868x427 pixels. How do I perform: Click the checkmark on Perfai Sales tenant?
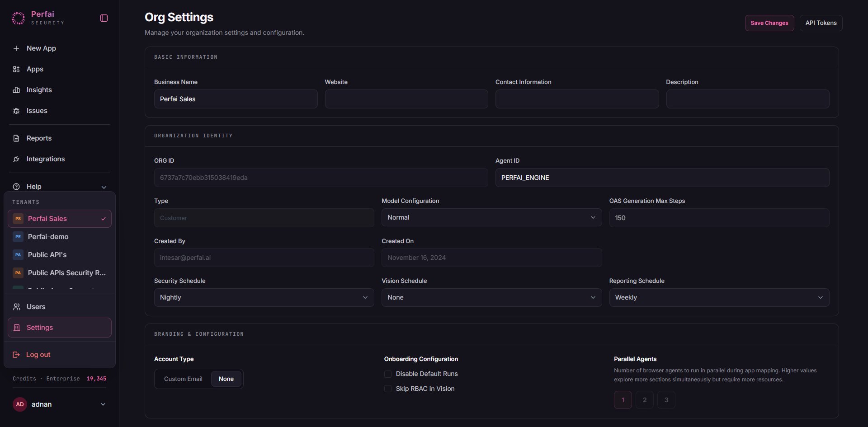pos(104,219)
